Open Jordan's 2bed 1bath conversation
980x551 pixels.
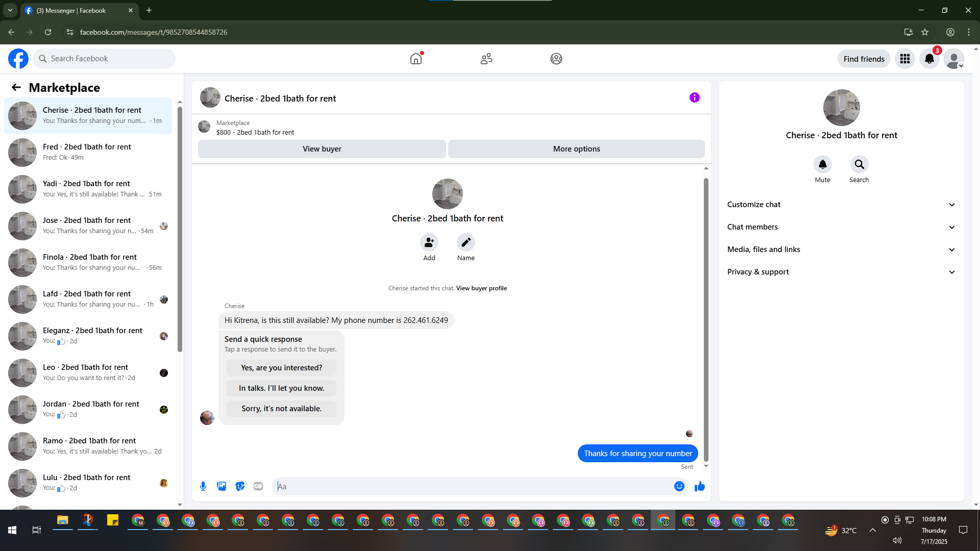tap(88, 409)
